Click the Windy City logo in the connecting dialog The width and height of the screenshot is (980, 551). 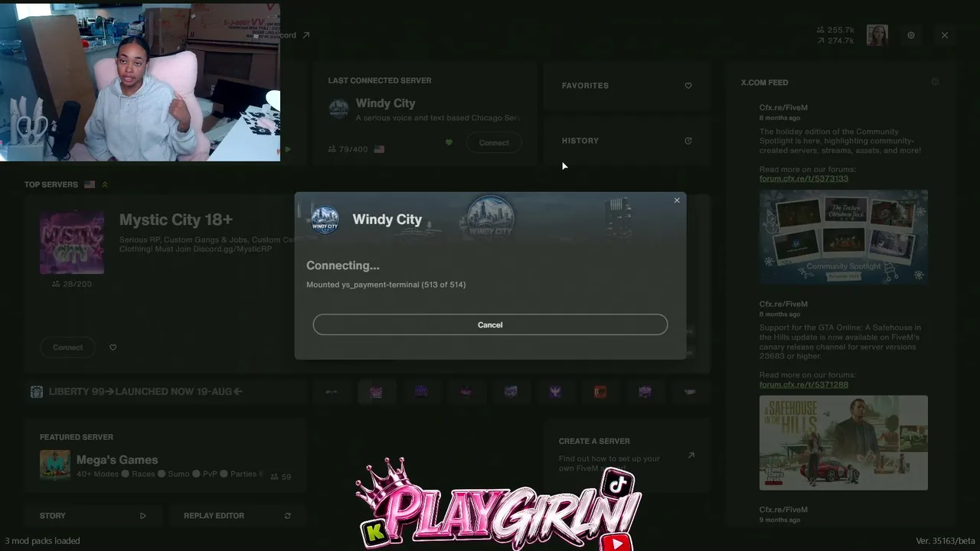[x=325, y=220]
